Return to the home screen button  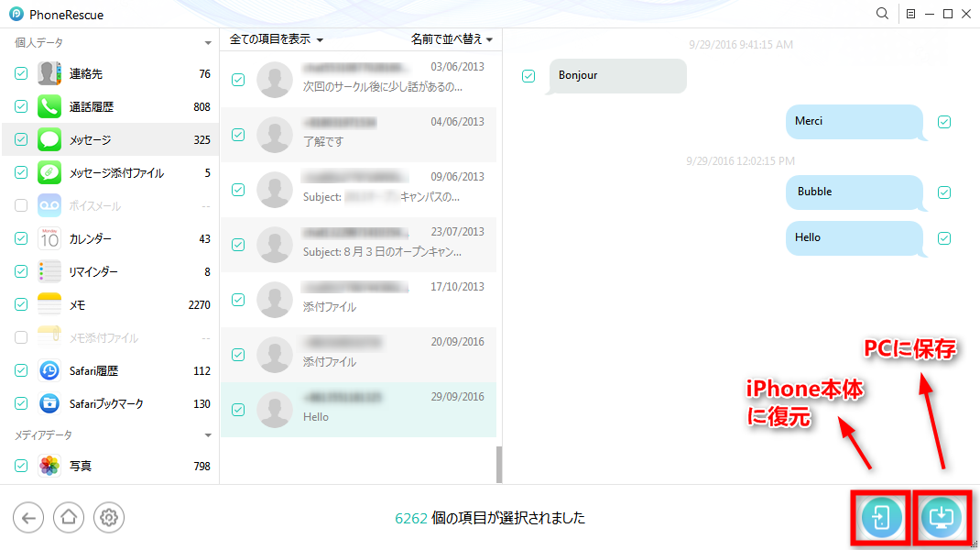pyautogui.click(x=68, y=518)
